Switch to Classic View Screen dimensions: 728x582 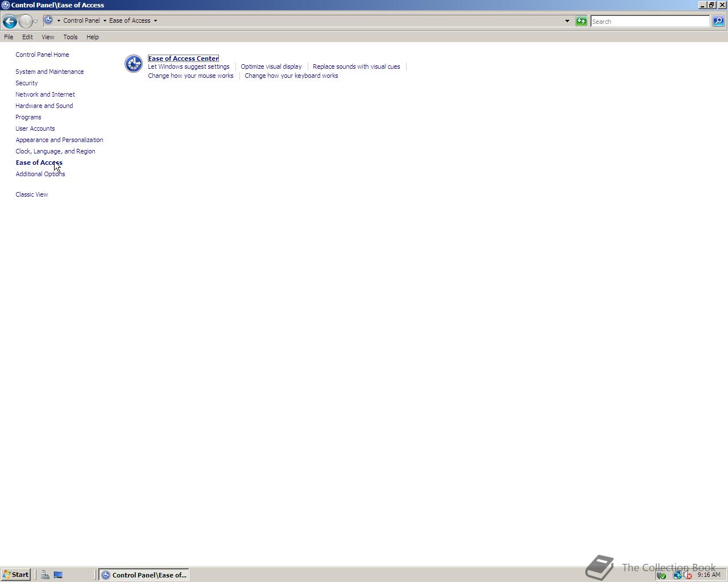point(32,194)
